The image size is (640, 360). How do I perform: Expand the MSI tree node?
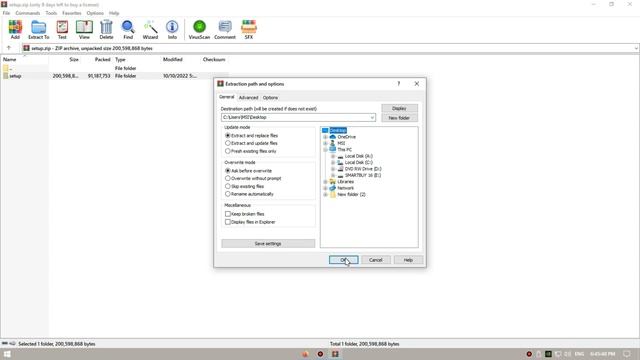[x=325, y=143]
